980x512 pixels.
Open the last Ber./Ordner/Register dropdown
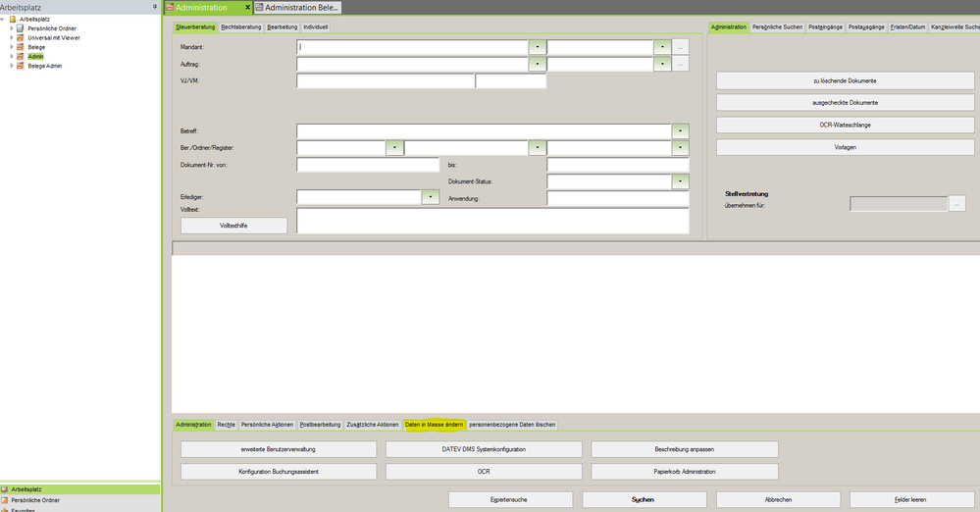click(680, 147)
